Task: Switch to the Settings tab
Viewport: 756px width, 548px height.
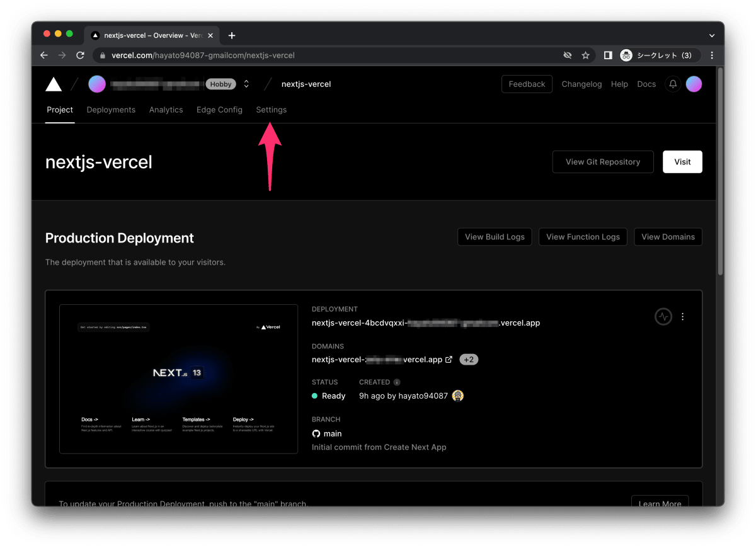Action: (x=271, y=110)
